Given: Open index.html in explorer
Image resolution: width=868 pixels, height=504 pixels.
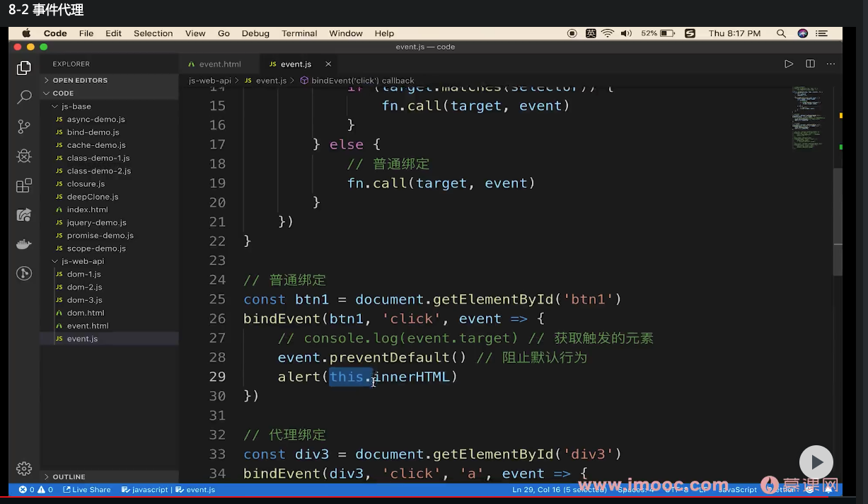Looking at the screenshot, I should click(x=88, y=210).
